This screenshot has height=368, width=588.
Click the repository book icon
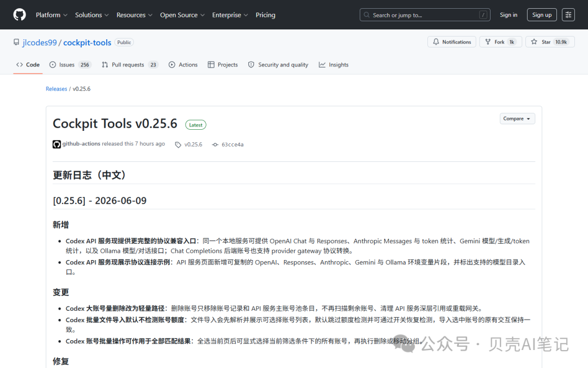coord(16,42)
